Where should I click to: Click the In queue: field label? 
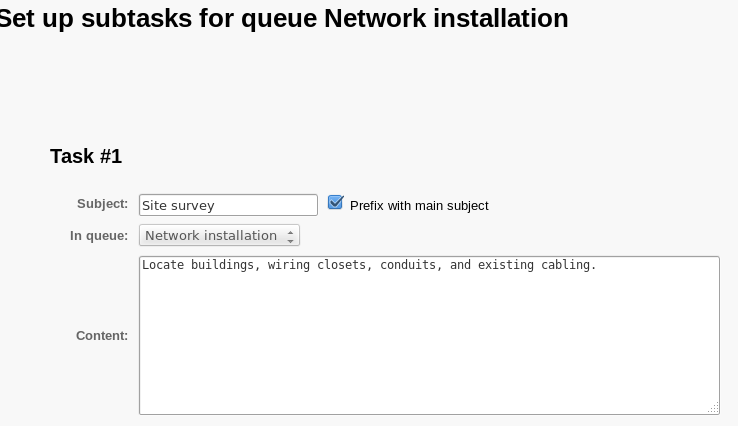[x=99, y=236]
